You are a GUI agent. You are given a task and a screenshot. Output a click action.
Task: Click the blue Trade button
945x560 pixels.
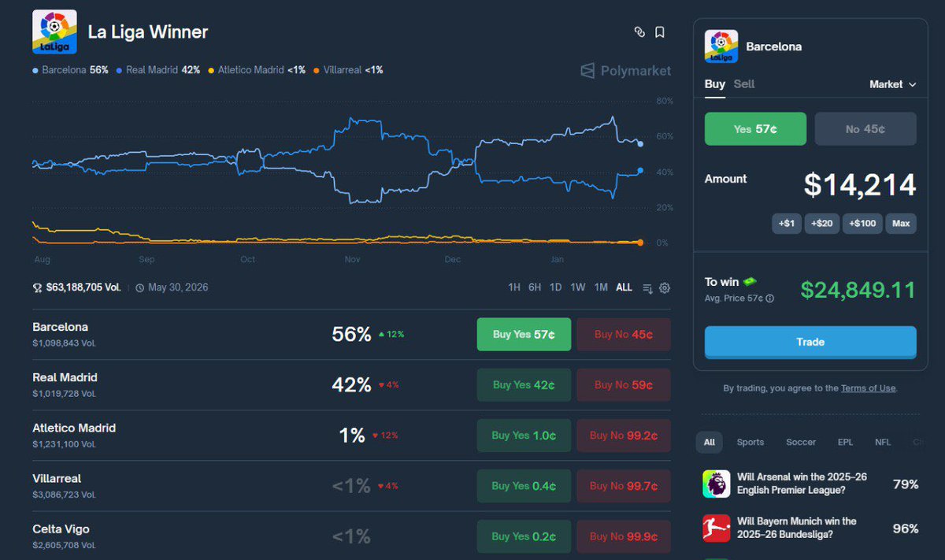pyautogui.click(x=810, y=342)
